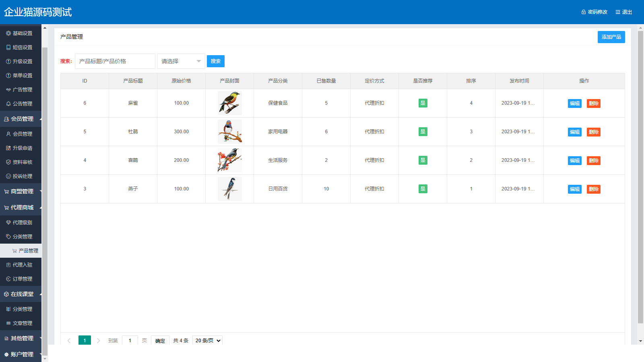Toggle the 是否推荐 badge for 杜鹃
The image size is (644, 362).
(x=423, y=132)
